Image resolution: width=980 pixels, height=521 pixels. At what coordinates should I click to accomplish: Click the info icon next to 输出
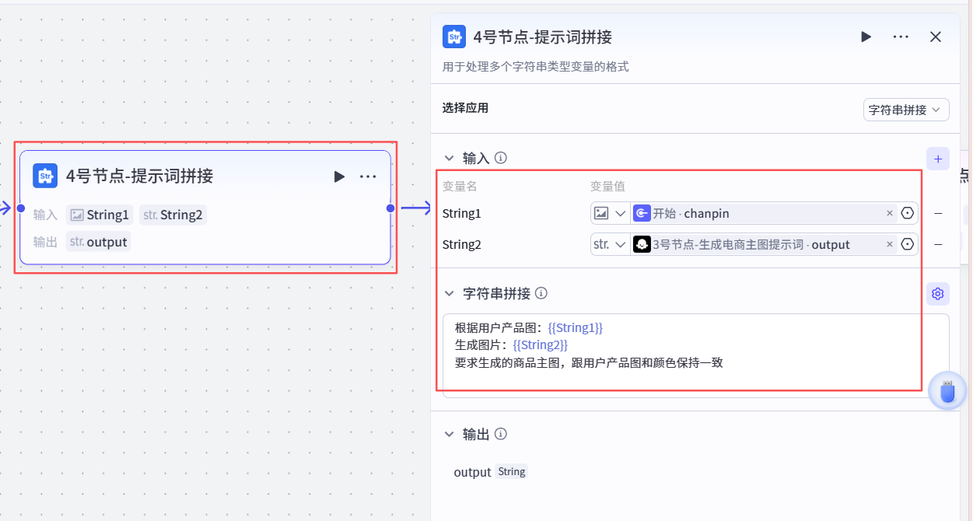click(501, 435)
